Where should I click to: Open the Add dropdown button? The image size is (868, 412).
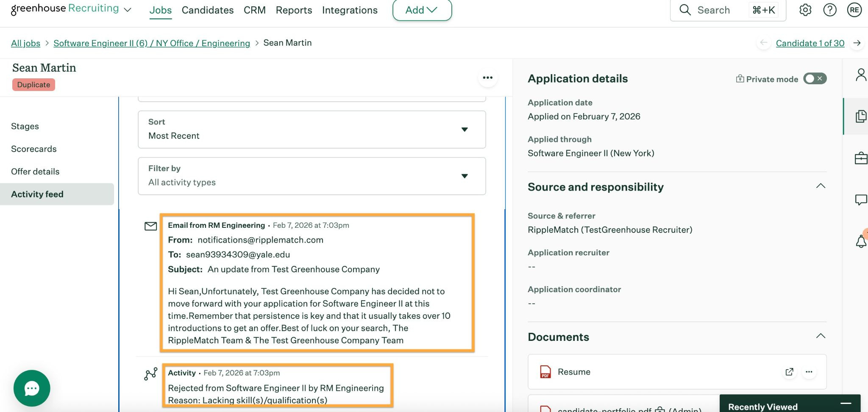[422, 10]
